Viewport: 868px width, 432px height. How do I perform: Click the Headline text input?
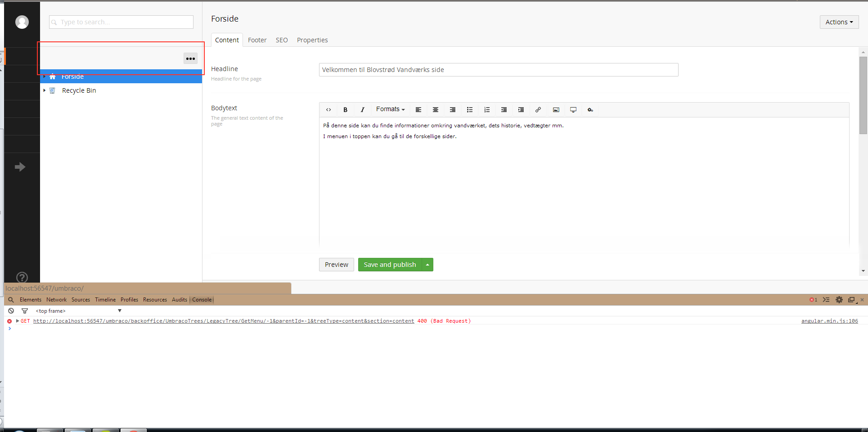click(x=499, y=70)
